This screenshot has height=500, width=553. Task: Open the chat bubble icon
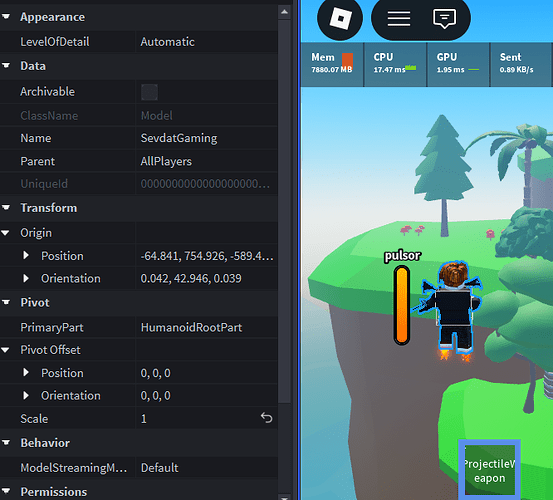pyautogui.click(x=444, y=19)
